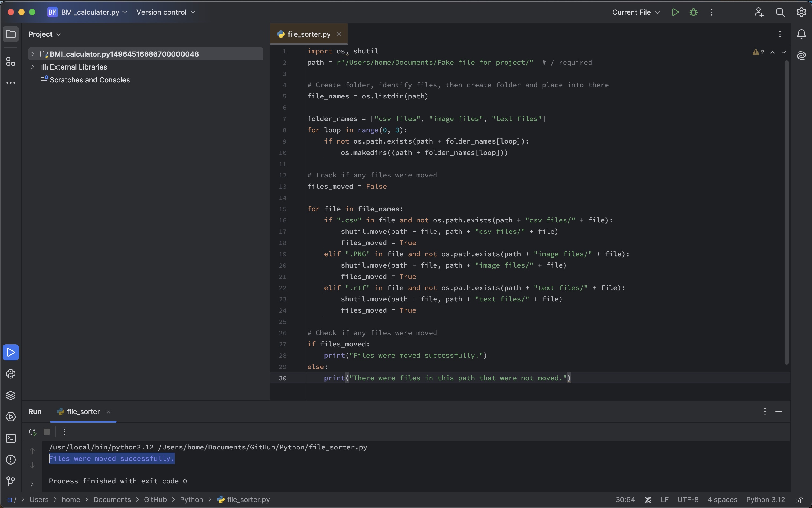Change UTF-8 file encoding in status bar
812x508 pixels.
pos(688,500)
